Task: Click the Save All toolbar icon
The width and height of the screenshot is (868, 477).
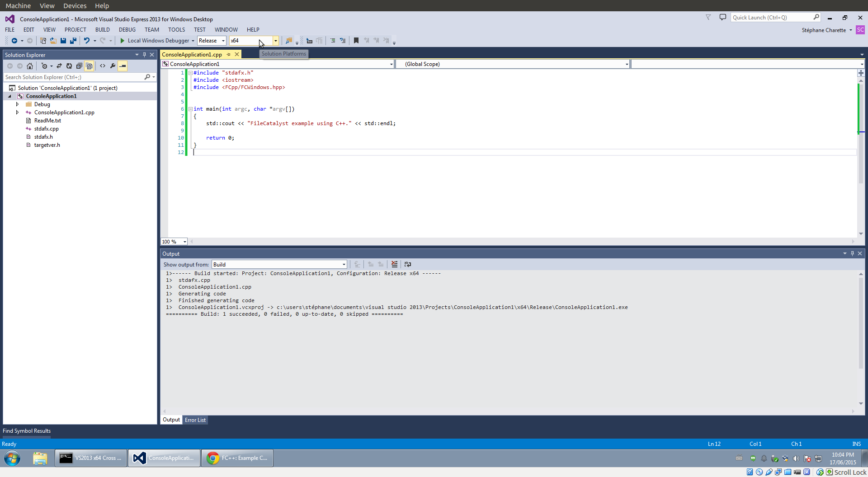Action: point(73,41)
